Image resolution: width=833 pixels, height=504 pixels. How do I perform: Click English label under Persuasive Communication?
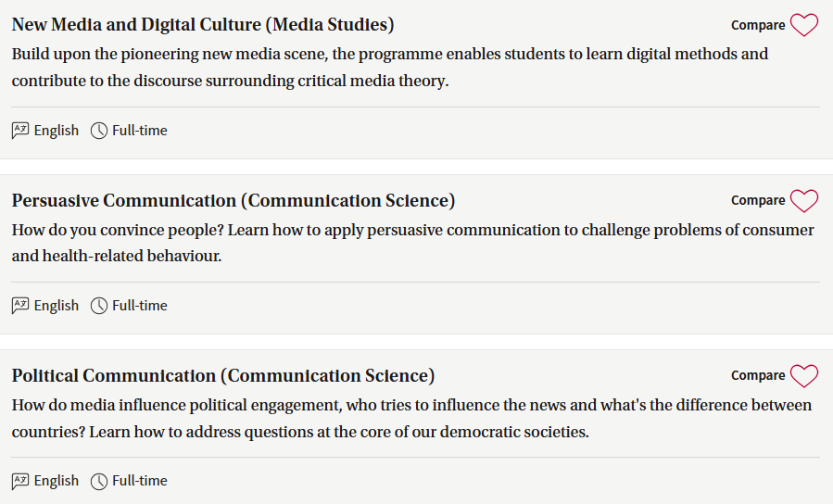[x=57, y=306]
